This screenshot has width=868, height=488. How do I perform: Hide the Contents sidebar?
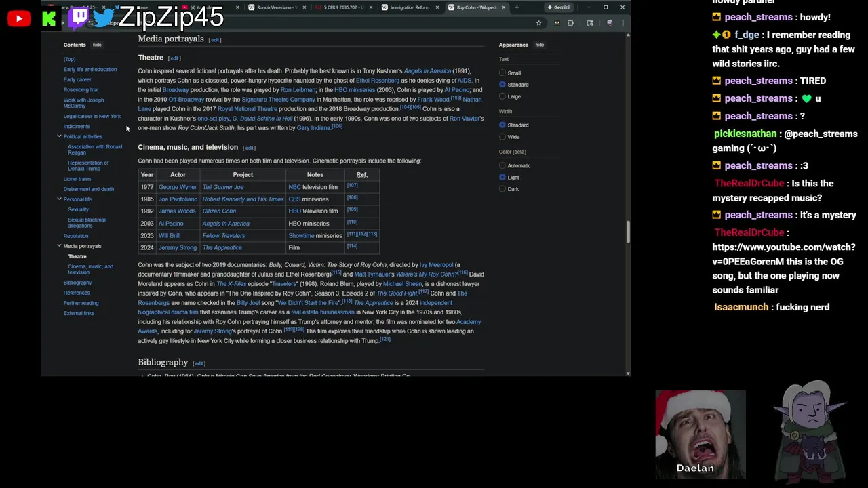click(97, 45)
